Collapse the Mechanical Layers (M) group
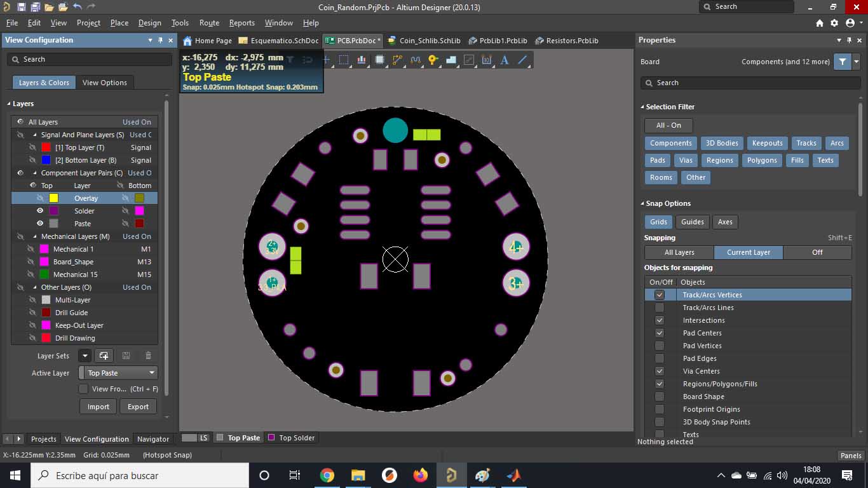 tap(35, 236)
